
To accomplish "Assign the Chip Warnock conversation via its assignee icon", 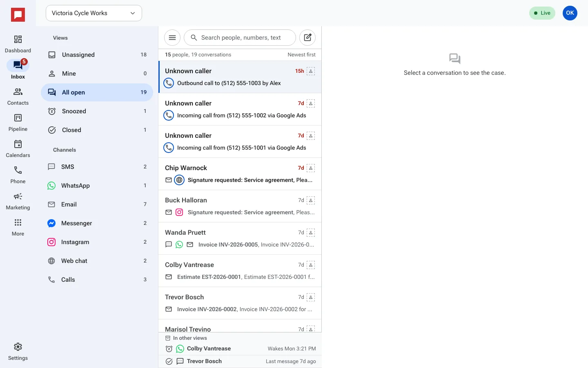I will (x=311, y=168).
